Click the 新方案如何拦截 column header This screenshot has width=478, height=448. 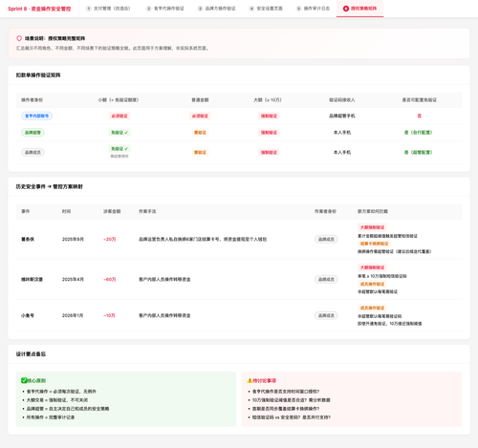click(x=373, y=211)
